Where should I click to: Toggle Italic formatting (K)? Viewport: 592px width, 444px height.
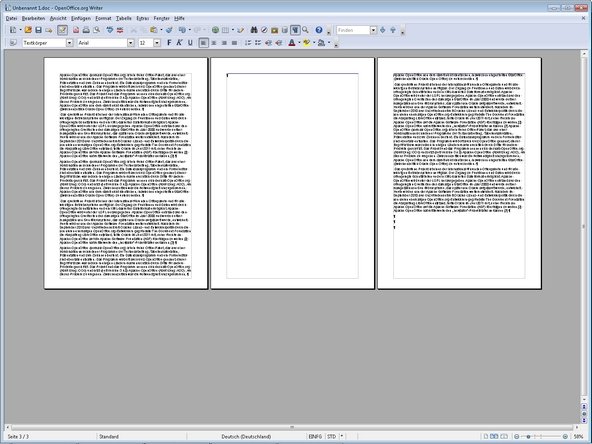tap(179, 43)
